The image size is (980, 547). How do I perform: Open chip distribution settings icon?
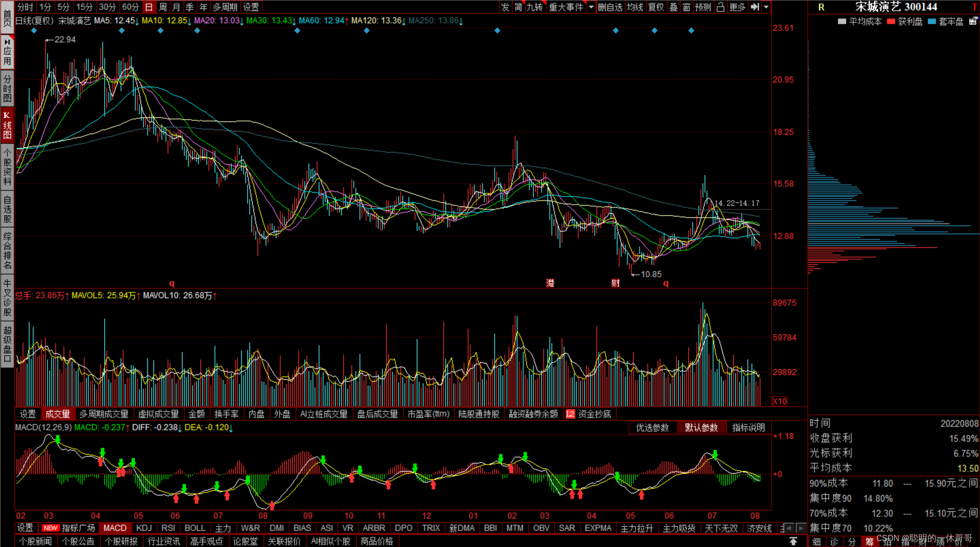point(973,21)
